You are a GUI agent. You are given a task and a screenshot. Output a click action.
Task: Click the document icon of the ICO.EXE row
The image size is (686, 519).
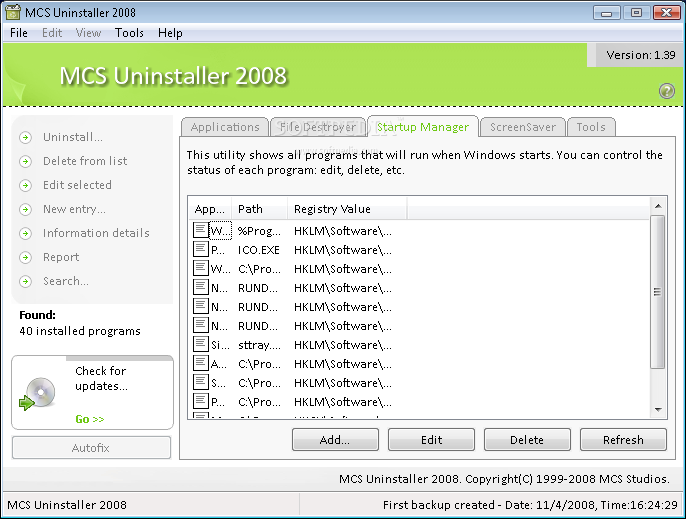point(200,249)
